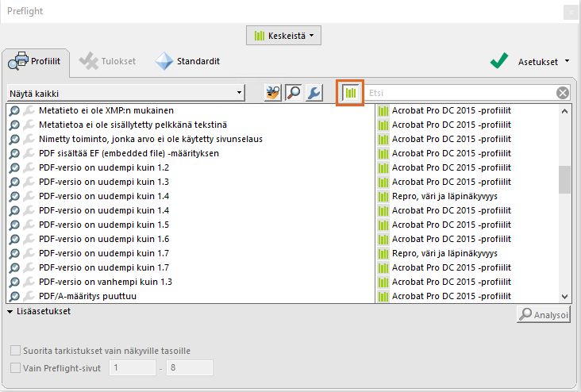Enable 'Suorita tarkistukset vain näkyville tasoille' checkbox
The width and height of the screenshot is (581, 392).
point(15,351)
